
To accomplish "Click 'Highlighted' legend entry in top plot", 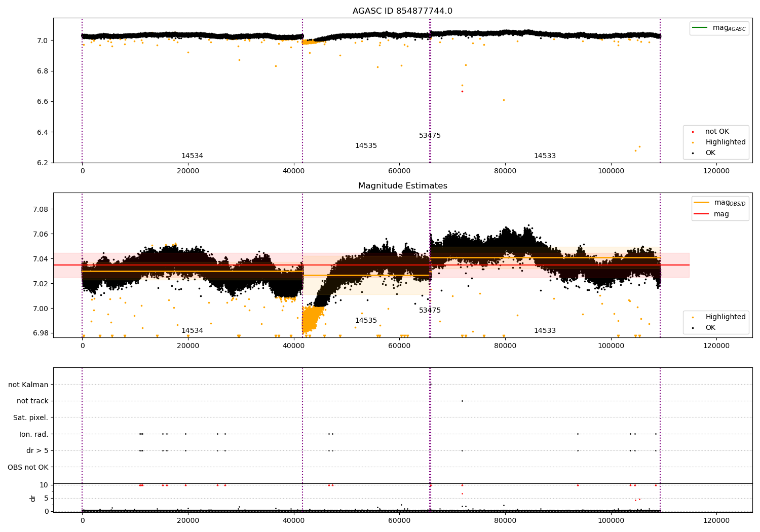I will coord(726,142).
